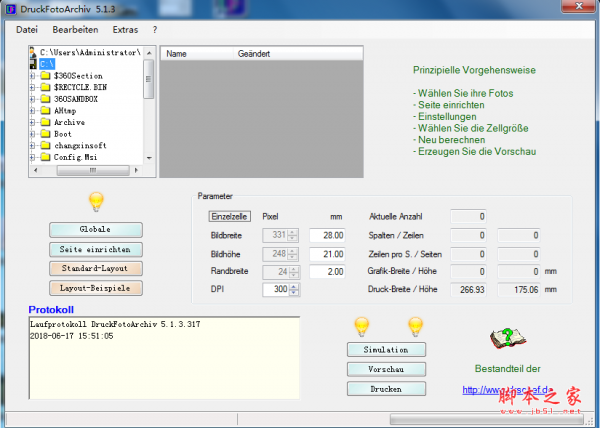Screen dimensions: 600x428
Task: Click the Bildhöhe mm field showing 21.00
Action: [x=327, y=254]
